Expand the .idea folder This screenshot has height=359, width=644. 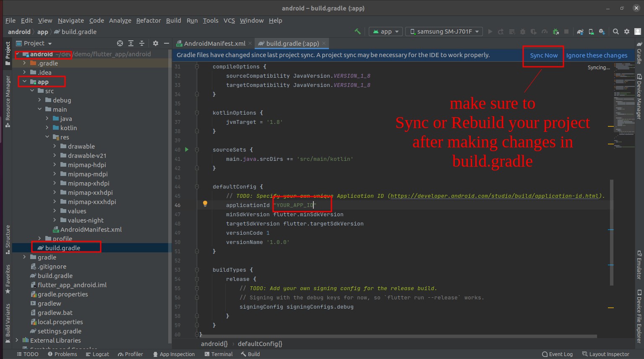25,72
